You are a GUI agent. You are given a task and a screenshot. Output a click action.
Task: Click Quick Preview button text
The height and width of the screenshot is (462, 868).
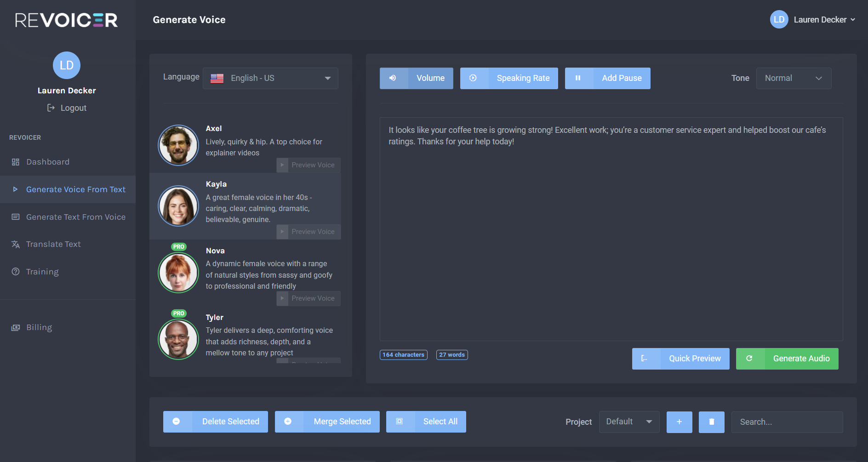tap(695, 359)
